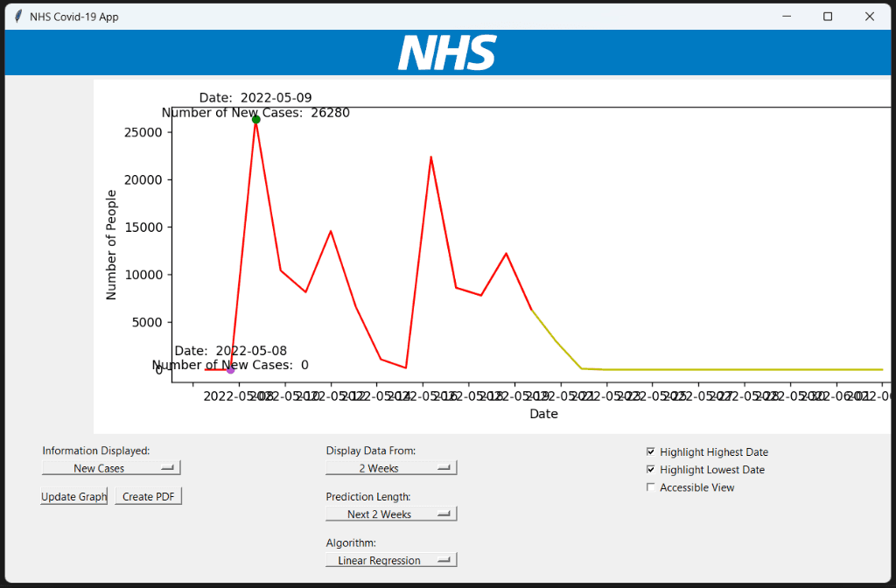The image size is (896, 588).
Task: Click the 'Number of People' axis label
Action: click(x=111, y=245)
